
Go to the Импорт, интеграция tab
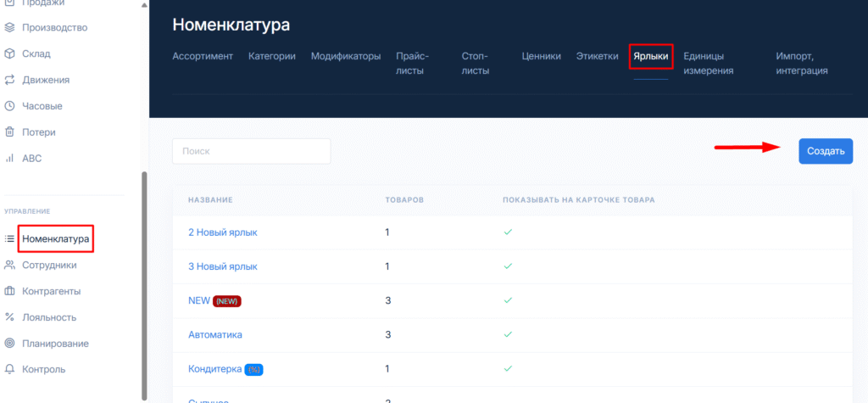click(802, 64)
